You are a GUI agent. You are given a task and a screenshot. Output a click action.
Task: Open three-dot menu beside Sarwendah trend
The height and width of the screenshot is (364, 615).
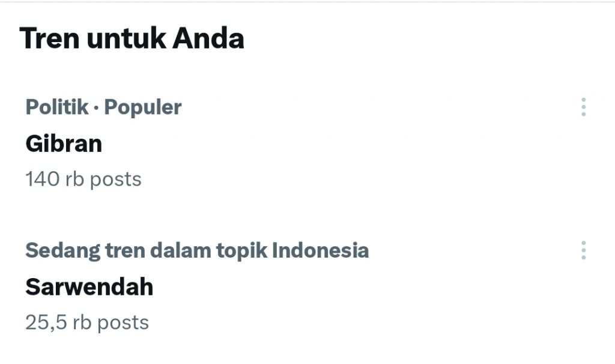(583, 250)
